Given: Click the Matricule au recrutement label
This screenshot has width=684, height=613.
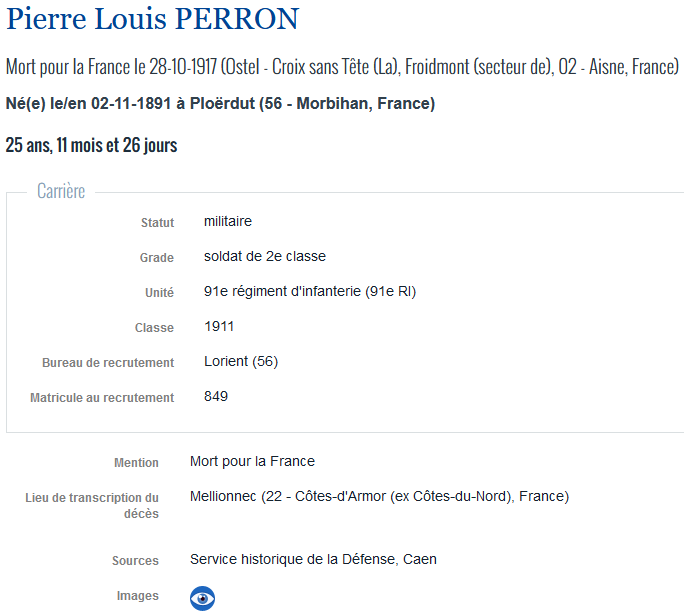Looking at the screenshot, I should (x=102, y=398).
